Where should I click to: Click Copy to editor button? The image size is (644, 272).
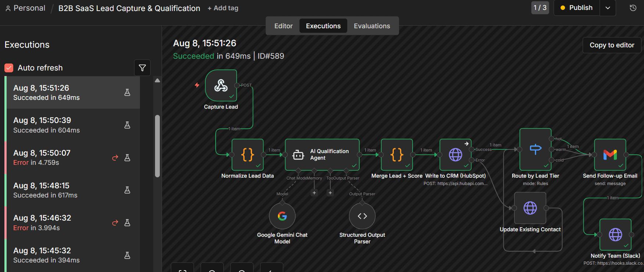point(612,45)
